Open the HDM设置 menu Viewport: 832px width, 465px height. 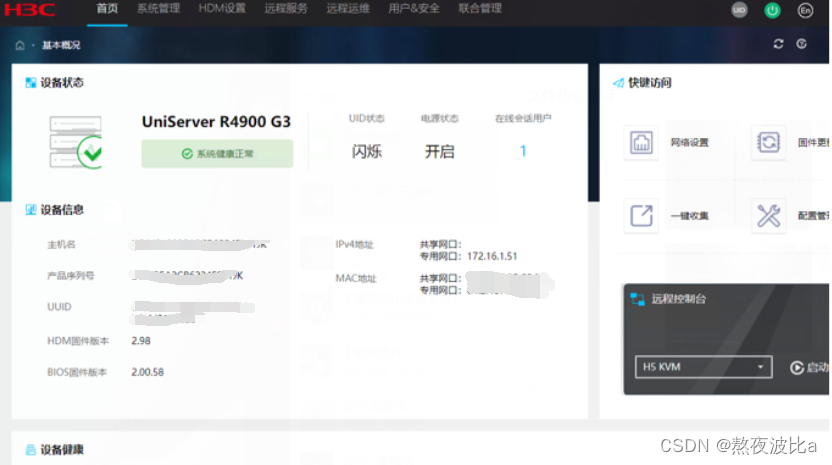[222, 8]
